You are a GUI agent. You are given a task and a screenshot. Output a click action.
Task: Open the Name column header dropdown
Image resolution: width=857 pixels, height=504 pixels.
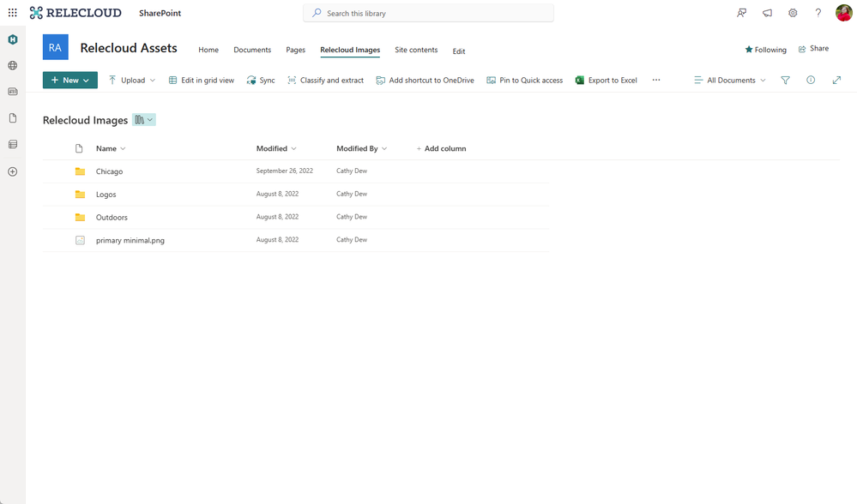pos(111,148)
